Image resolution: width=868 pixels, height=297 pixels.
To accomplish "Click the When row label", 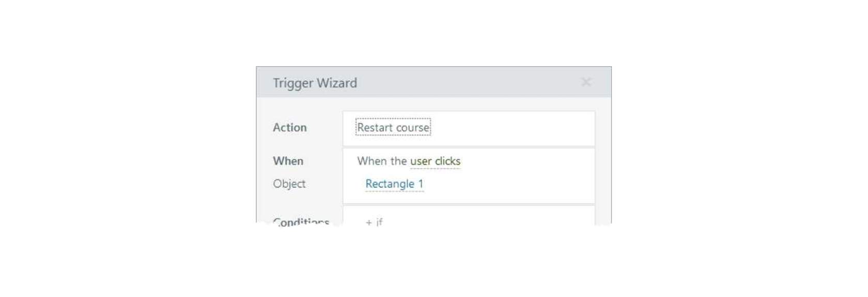I will coord(288,161).
